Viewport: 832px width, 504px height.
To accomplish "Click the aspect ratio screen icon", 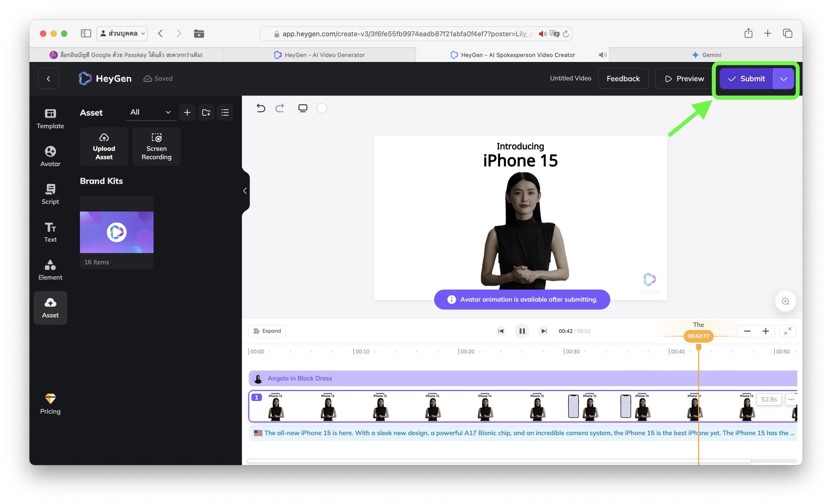I will pyautogui.click(x=303, y=108).
